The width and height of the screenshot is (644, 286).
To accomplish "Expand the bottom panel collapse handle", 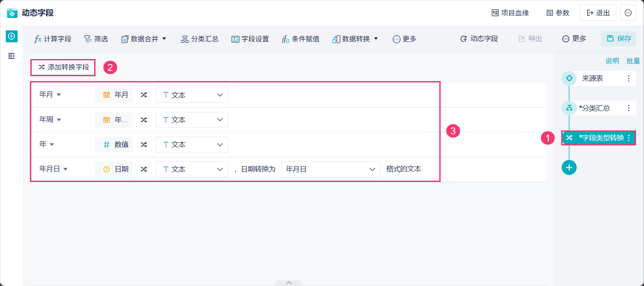I will coord(289,282).
